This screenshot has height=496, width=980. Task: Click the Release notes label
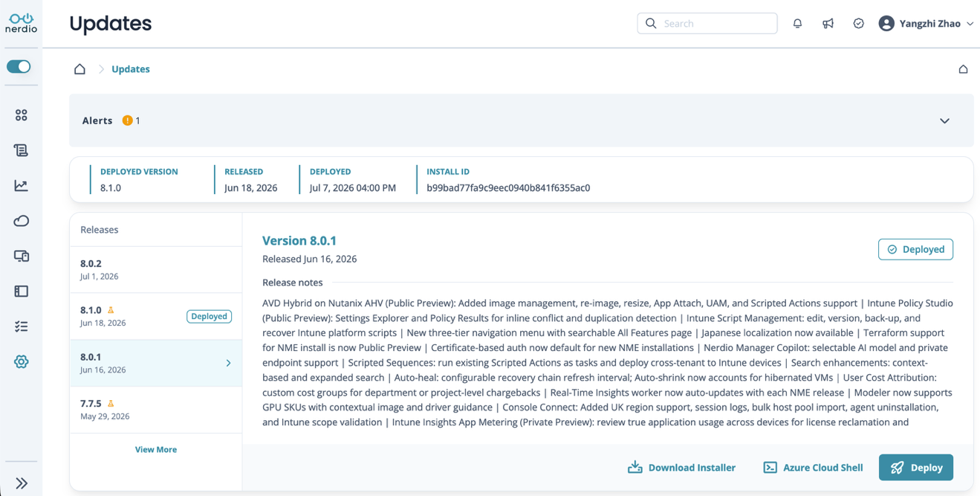(293, 283)
